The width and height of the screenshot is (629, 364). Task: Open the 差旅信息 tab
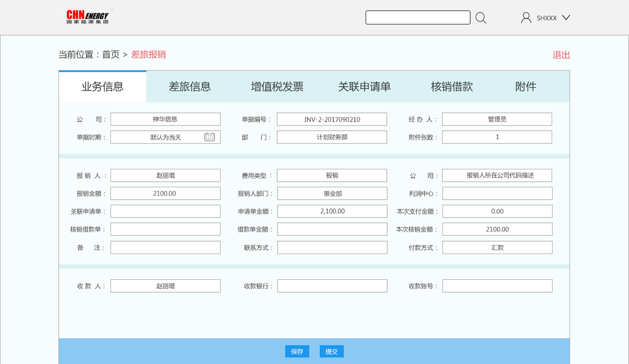point(190,87)
